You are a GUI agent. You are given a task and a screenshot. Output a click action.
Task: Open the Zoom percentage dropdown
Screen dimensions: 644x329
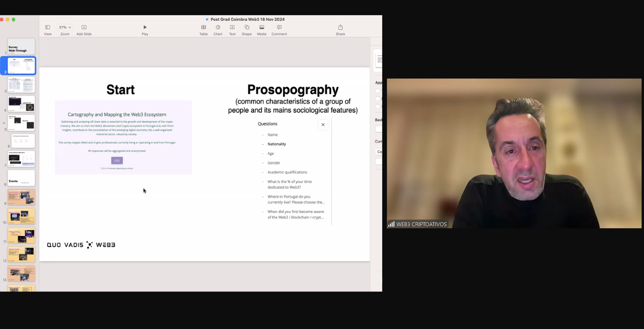coord(65,27)
